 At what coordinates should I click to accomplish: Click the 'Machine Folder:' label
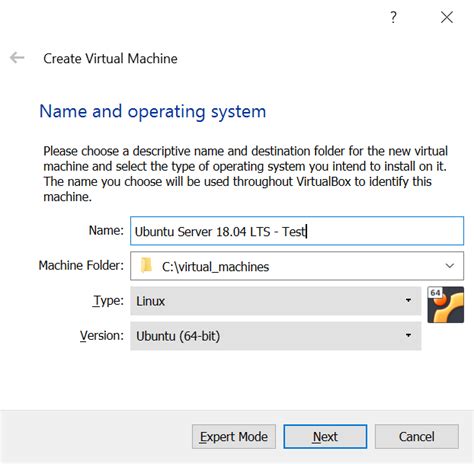pyautogui.click(x=81, y=266)
